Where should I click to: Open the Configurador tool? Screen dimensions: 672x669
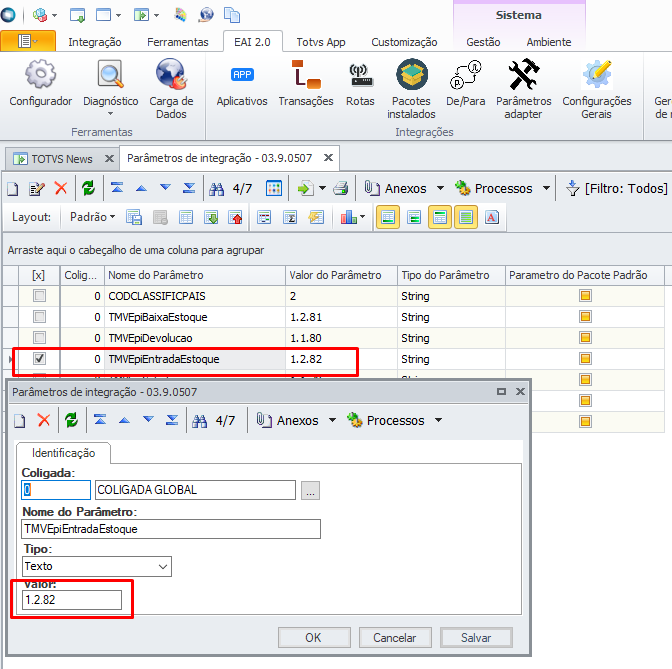tap(40, 84)
